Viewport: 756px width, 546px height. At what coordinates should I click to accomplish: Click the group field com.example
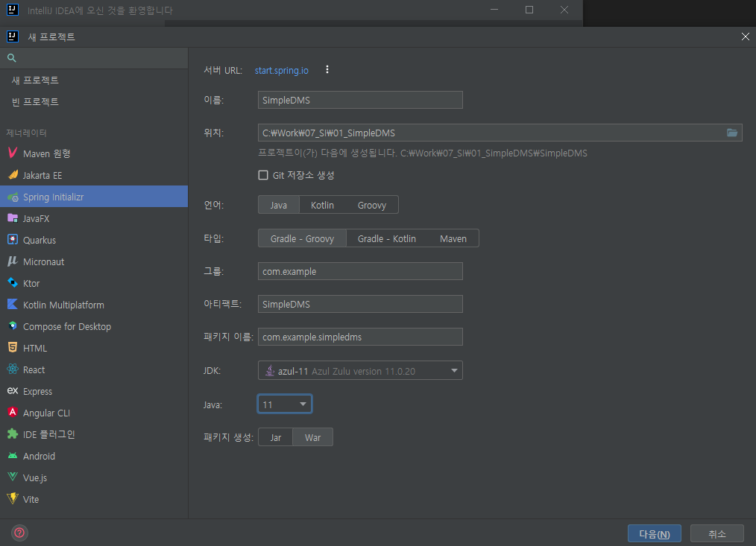[x=360, y=271]
